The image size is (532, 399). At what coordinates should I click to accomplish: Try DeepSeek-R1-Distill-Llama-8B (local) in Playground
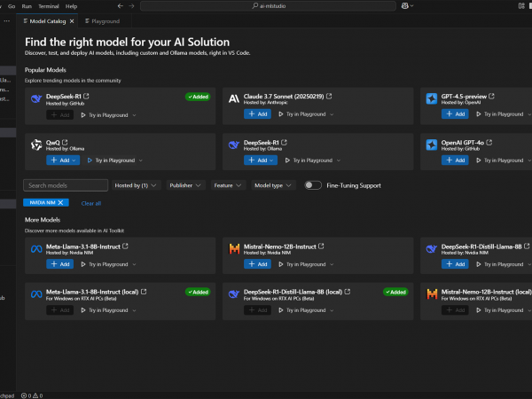click(x=302, y=310)
